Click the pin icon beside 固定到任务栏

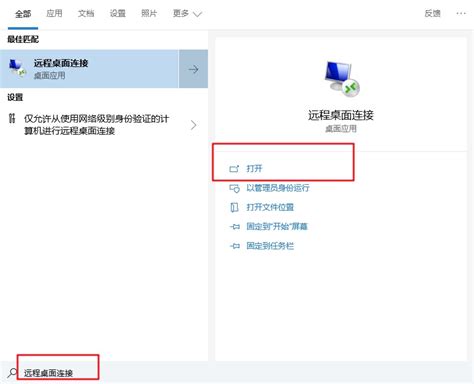coord(235,246)
